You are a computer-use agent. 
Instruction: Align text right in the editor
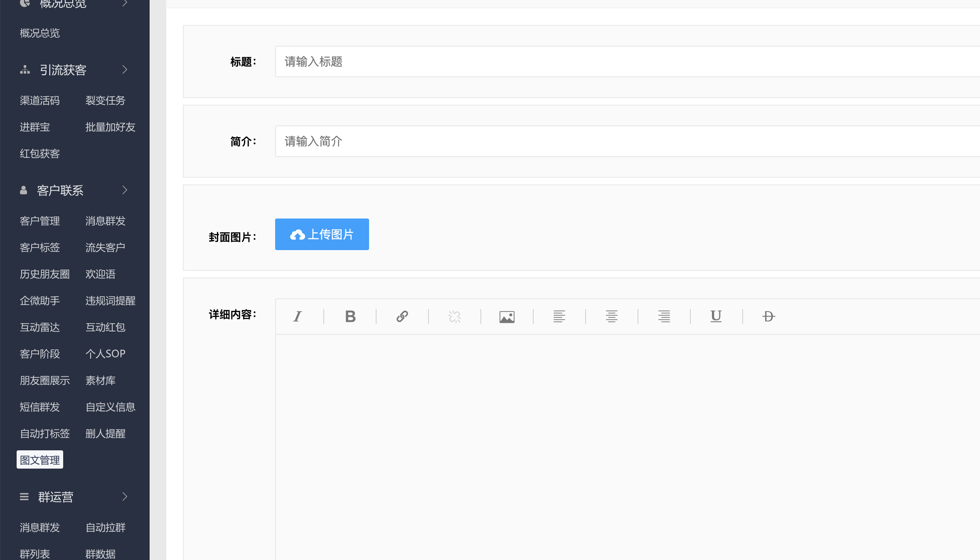[664, 317]
